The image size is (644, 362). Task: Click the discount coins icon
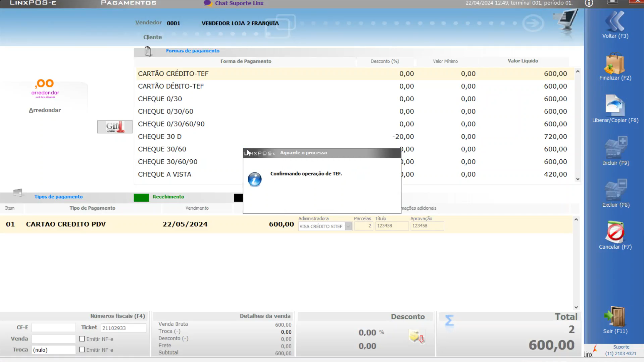417,337
